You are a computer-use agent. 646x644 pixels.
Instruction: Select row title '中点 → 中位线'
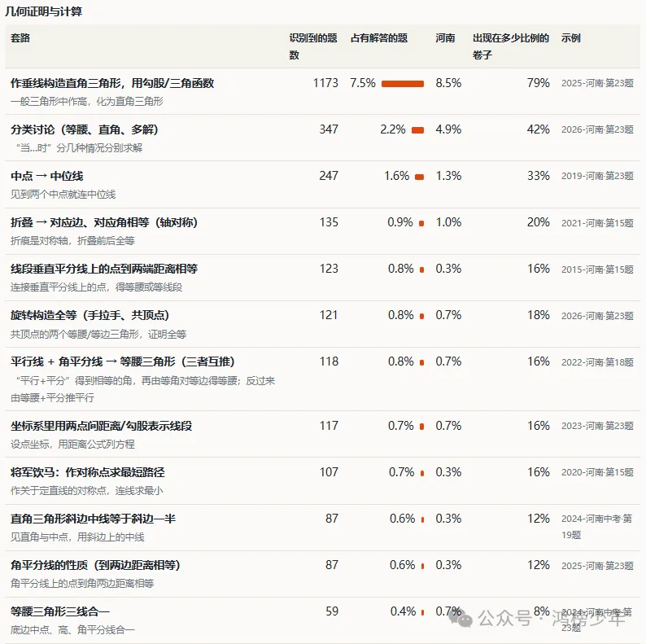tap(47, 176)
